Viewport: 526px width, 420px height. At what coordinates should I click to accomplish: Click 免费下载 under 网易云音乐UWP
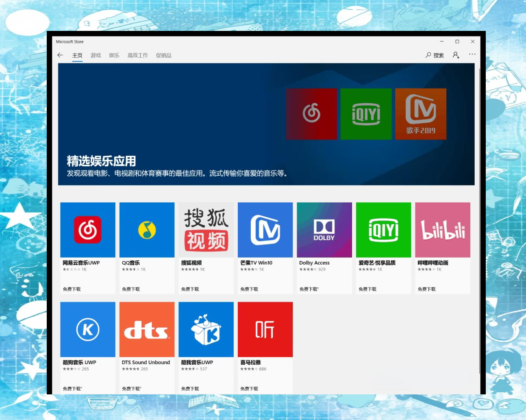[72, 289]
